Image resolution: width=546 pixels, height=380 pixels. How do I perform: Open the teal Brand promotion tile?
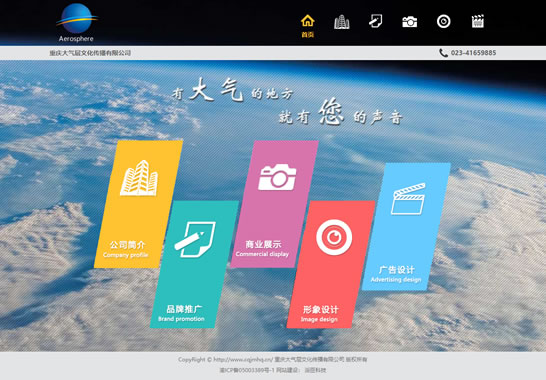click(194, 264)
